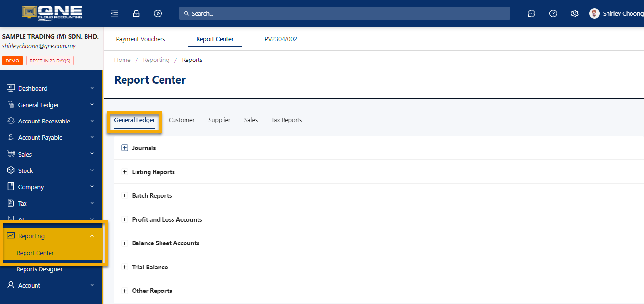The image size is (644, 304).
Task: Expand the Account menu chevron
Action: tap(92, 285)
